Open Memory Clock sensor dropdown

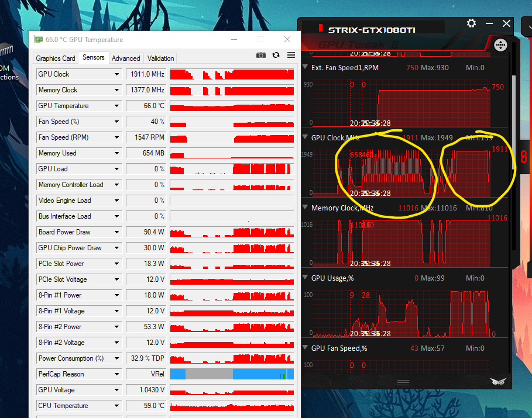tap(116, 90)
